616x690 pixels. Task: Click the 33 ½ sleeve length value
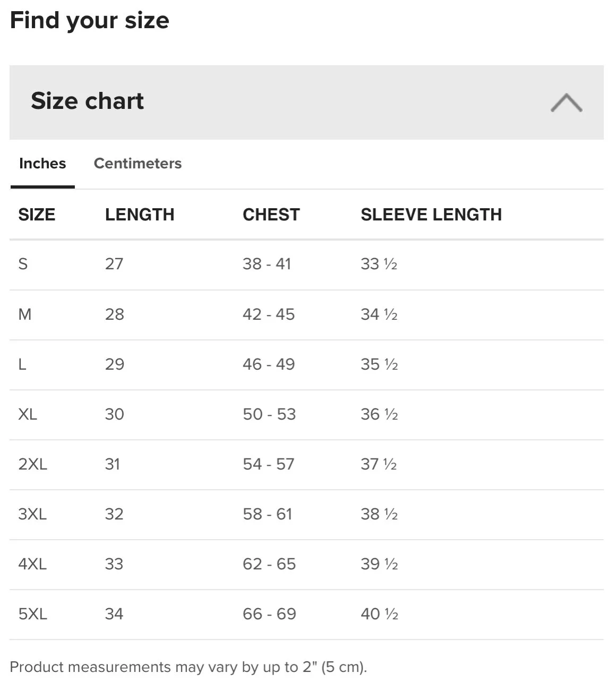(x=379, y=264)
